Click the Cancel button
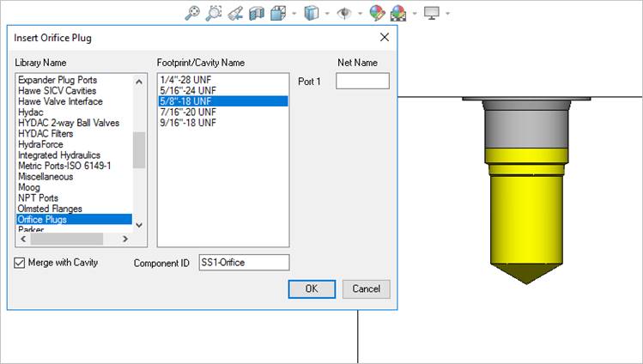643x364 pixels. [367, 289]
